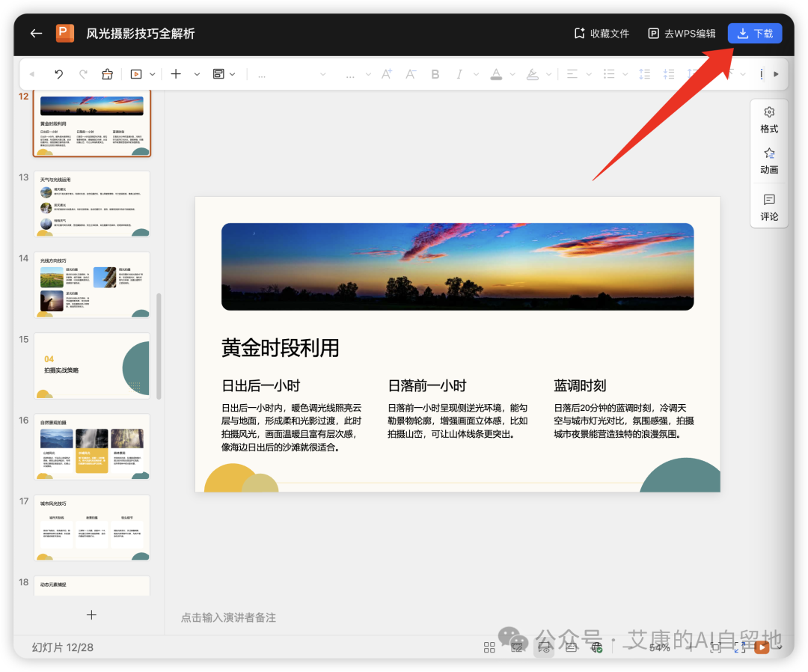Insert a new slide with the plus icon
808x672 pixels.
[x=175, y=73]
